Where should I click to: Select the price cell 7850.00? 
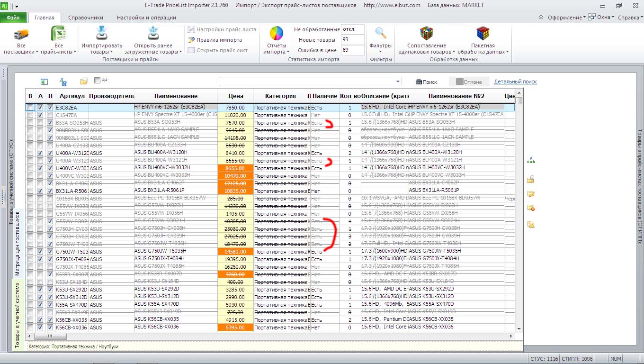tap(236, 108)
